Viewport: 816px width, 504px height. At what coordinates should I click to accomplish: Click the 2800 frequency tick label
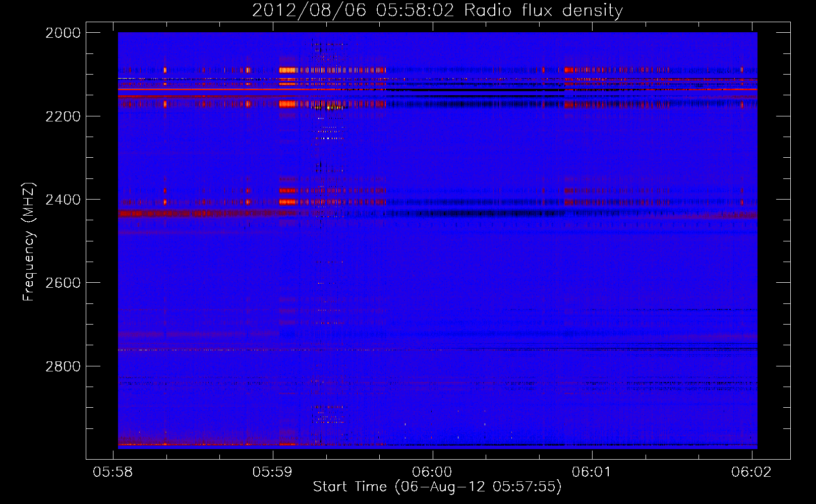tap(63, 366)
